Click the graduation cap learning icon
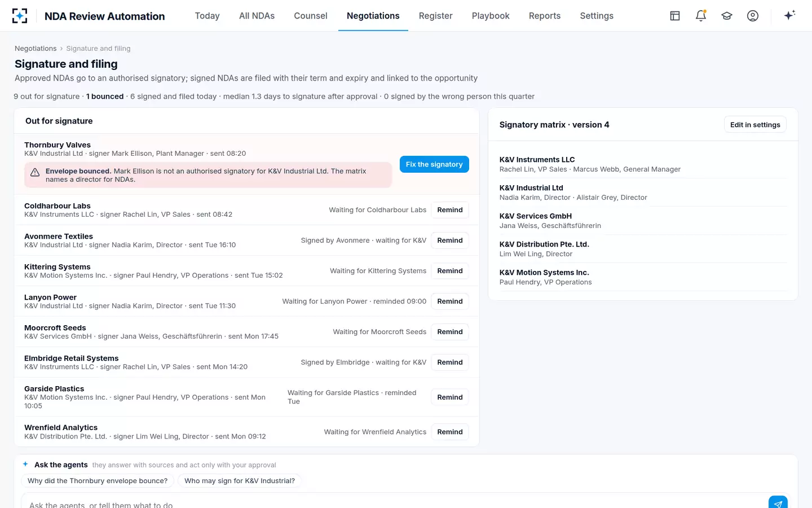The image size is (812, 508). point(727,16)
